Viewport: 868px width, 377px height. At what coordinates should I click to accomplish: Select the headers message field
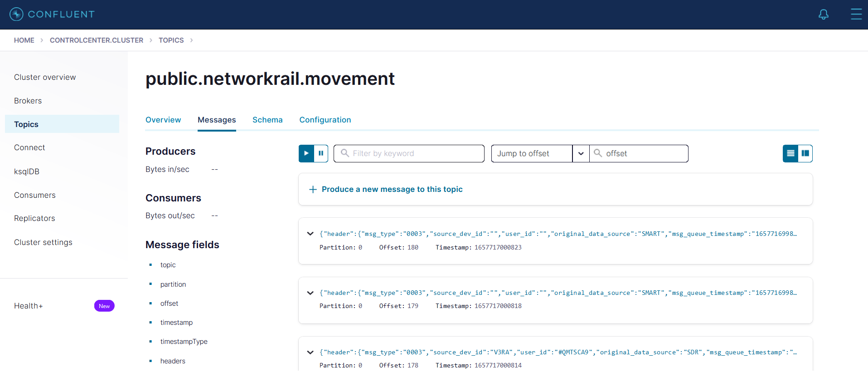coord(173,361)
